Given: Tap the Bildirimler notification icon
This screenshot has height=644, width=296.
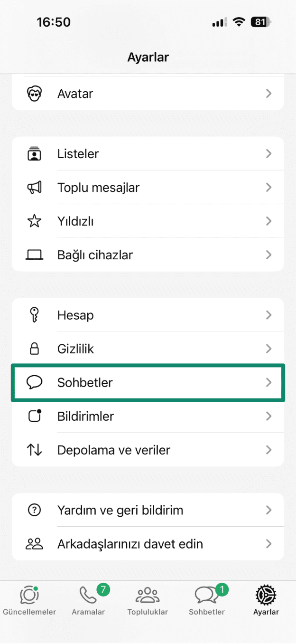Looking at the screenshot, I should pos(34,416).
